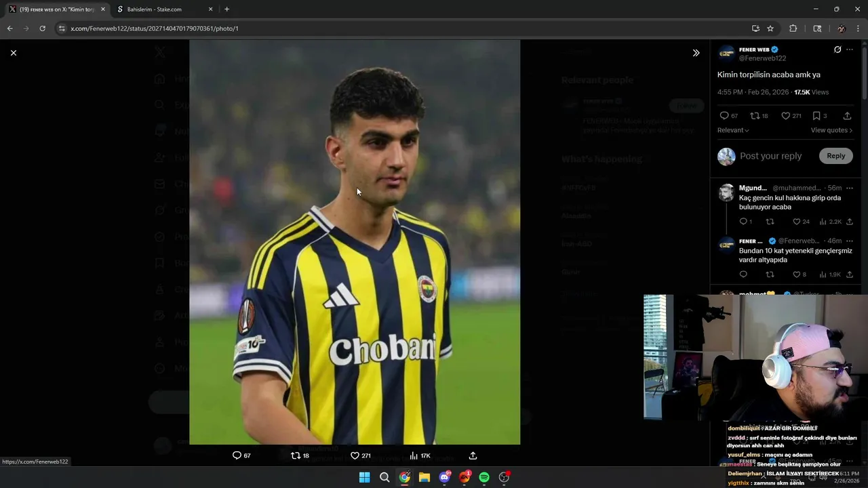Collapse the post side panel with double-chevron
The height and width of the screenshot is (488, 868).
696,53
